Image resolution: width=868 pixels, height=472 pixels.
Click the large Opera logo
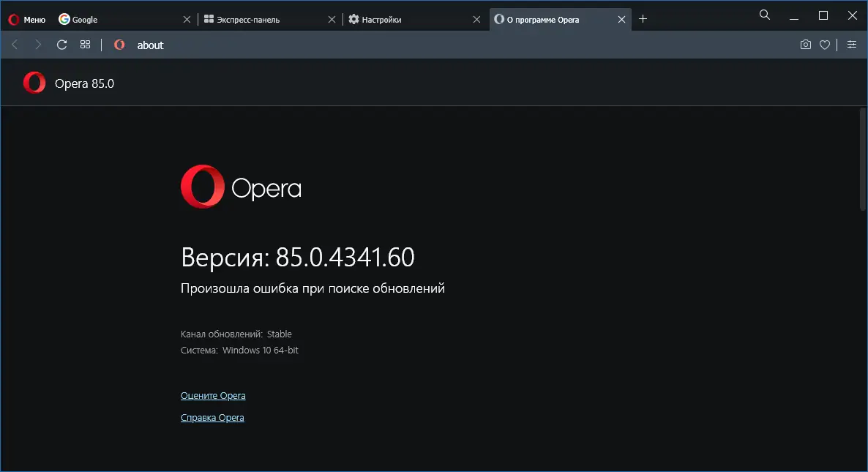[241, 187]
